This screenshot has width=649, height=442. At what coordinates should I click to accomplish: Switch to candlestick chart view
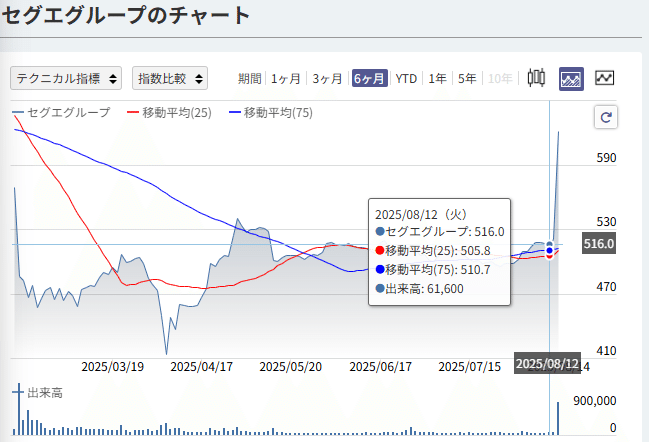pyautogui.click(x=536, y=78)
